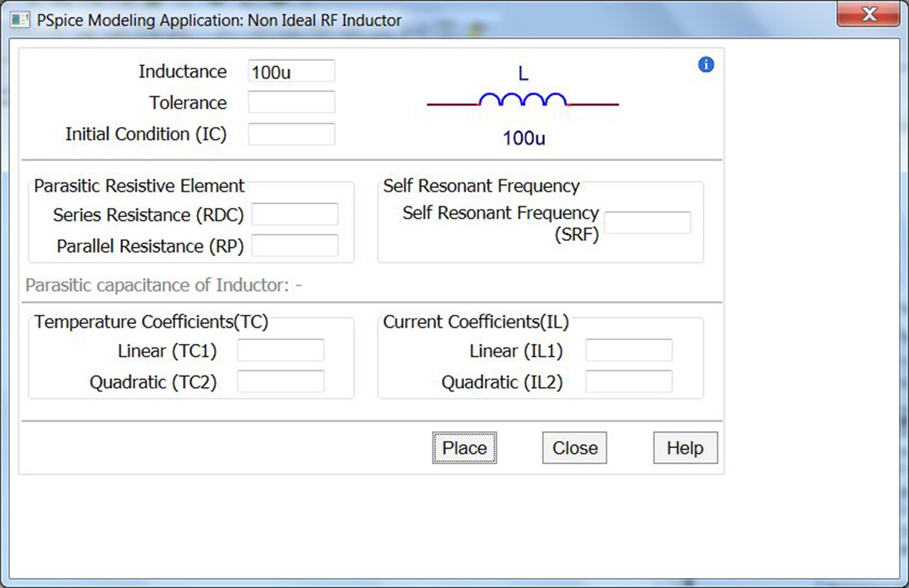This screenshot has height=588, width=909.
Task: Click the 'Self Resonant Frequency' group title
Action: [x=481, y=185]
